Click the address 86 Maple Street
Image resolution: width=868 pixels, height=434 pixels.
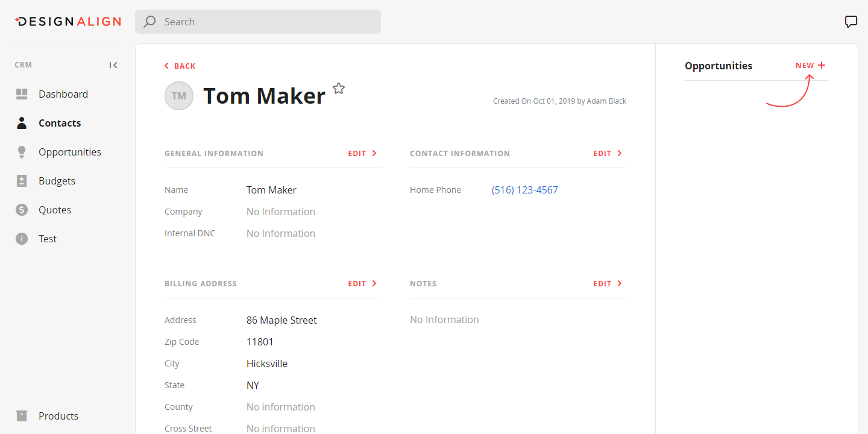(x=281, y=320)
